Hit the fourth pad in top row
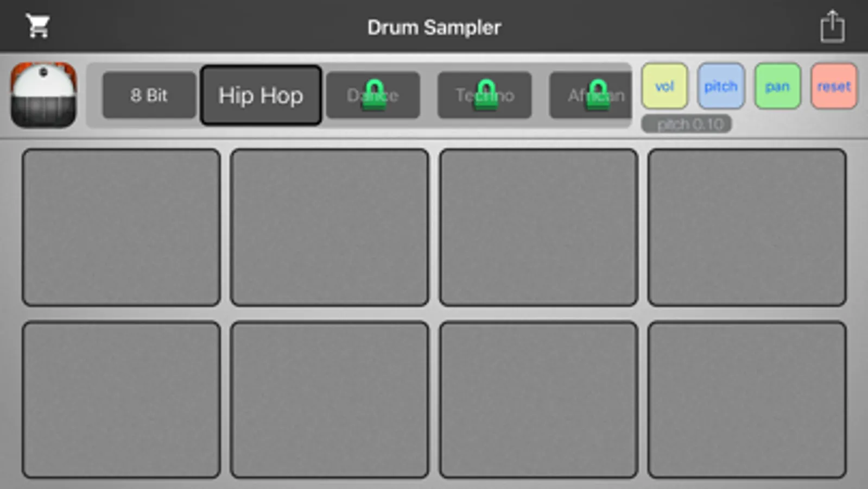 tap(747, 227)
